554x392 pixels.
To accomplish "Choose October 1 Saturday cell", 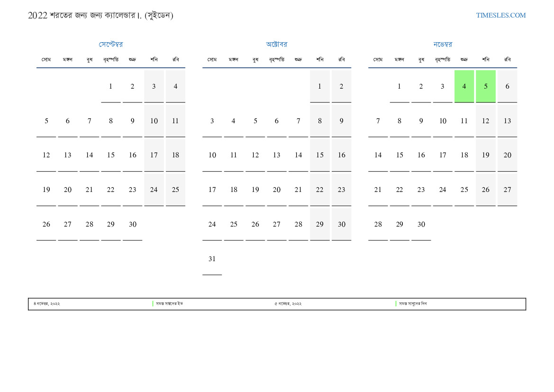I will click(319, 86).
